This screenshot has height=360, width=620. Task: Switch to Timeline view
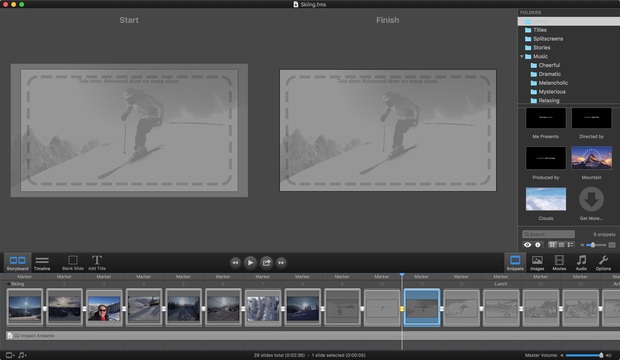pyautogui.click(x=42, y=263)
